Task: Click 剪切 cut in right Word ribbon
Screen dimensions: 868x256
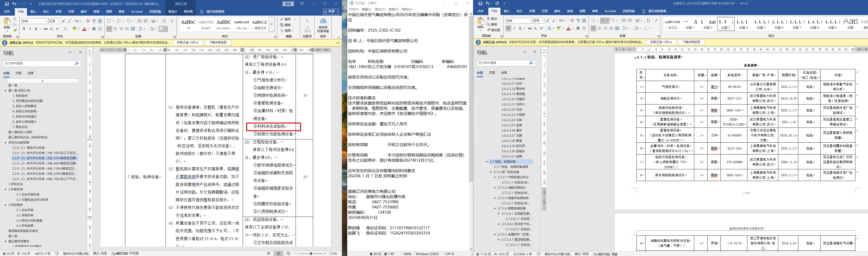Action: tap(492, 19)
